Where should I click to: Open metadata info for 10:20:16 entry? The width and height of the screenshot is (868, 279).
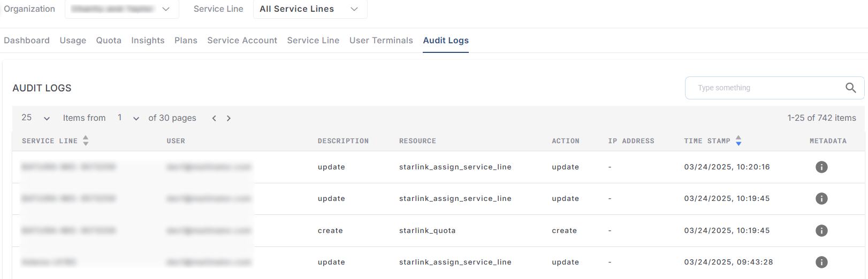[821, 167]
